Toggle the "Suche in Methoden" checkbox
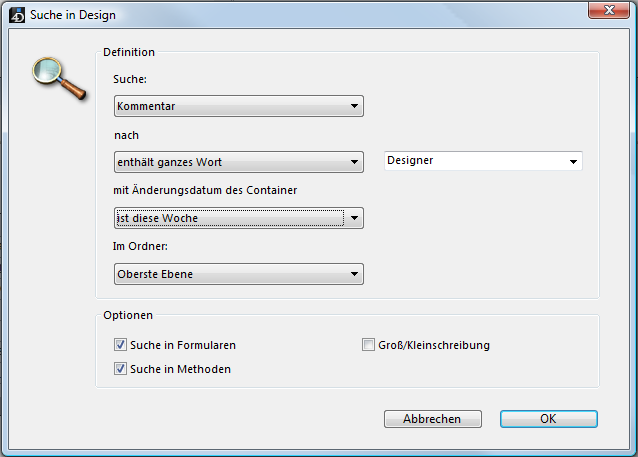 tap(121, 369)
